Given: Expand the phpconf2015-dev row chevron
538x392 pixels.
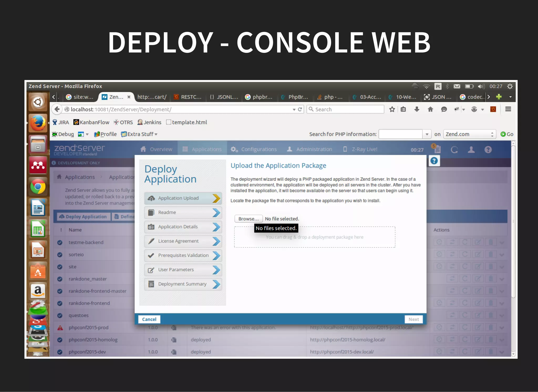Looking at the screenshot, I should point(502,352).
